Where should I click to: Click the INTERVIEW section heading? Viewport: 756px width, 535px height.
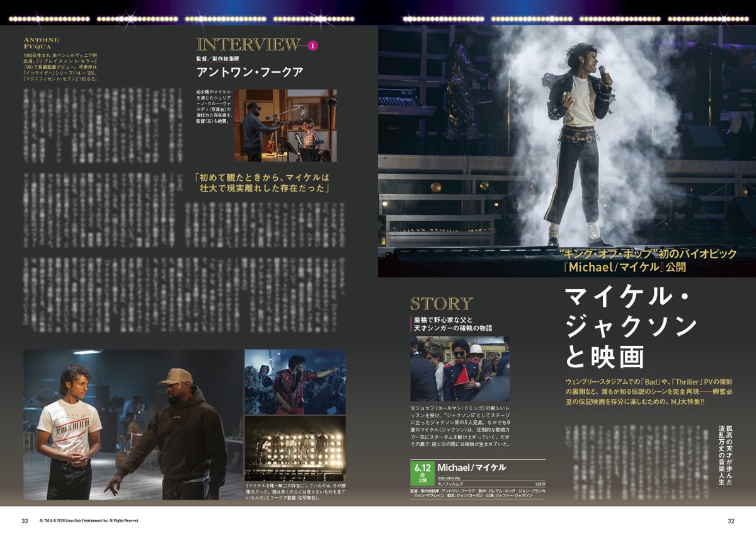point(249,45)
